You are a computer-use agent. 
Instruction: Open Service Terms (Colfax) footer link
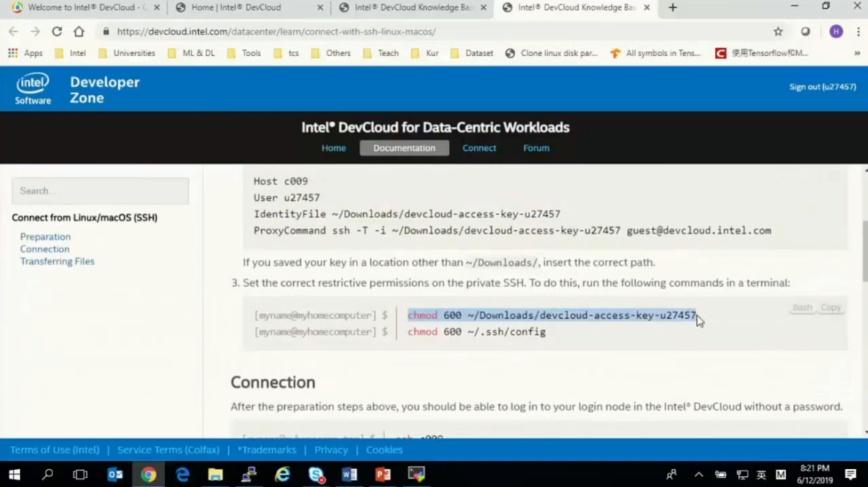point(168,450)
